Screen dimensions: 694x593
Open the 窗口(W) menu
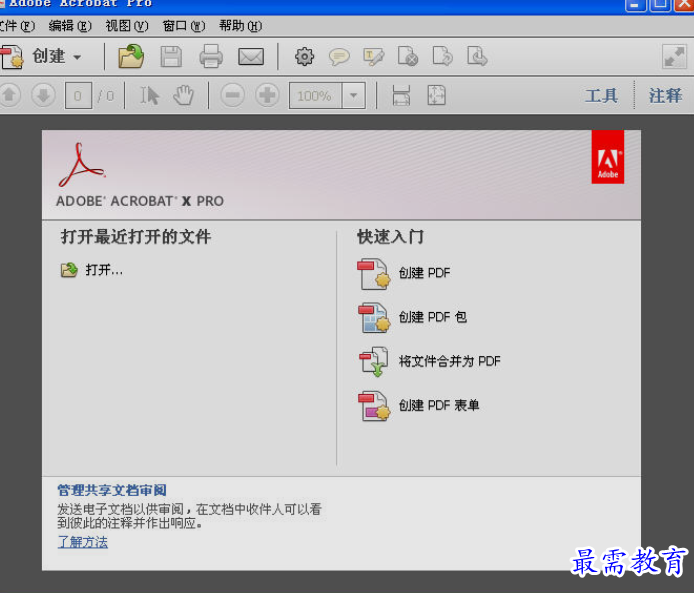pyautogui.click(x=184, y=26)
